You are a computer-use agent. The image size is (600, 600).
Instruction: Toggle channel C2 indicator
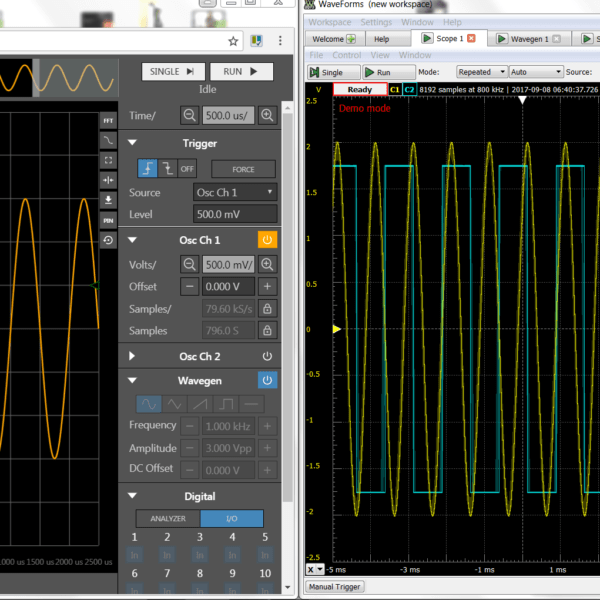[x=409, y=90]
